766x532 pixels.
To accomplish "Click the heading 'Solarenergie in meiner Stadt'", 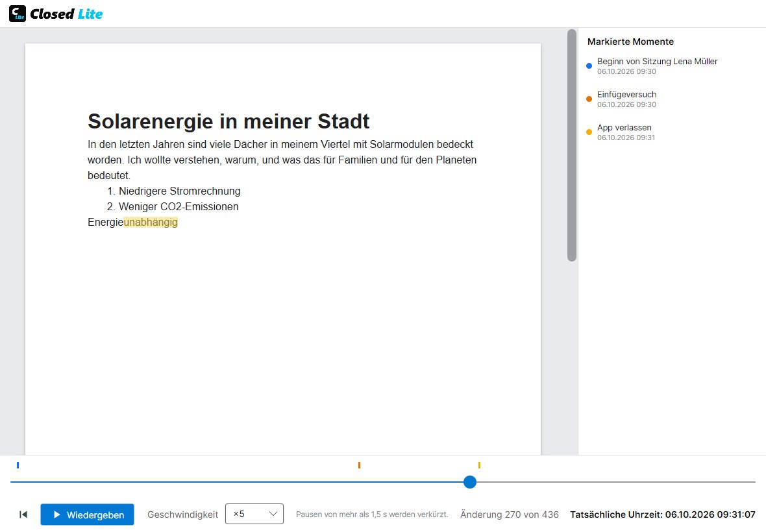I will coord(229,121).
